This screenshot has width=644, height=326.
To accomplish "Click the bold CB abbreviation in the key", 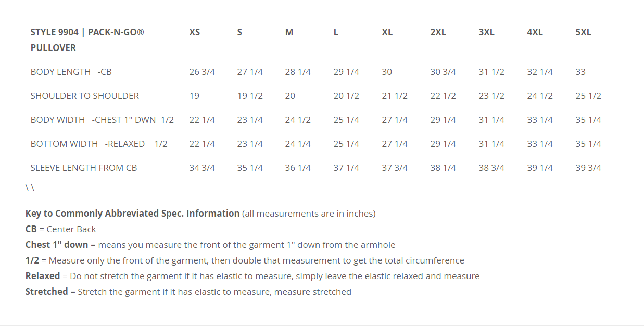I will coord(31,229).
